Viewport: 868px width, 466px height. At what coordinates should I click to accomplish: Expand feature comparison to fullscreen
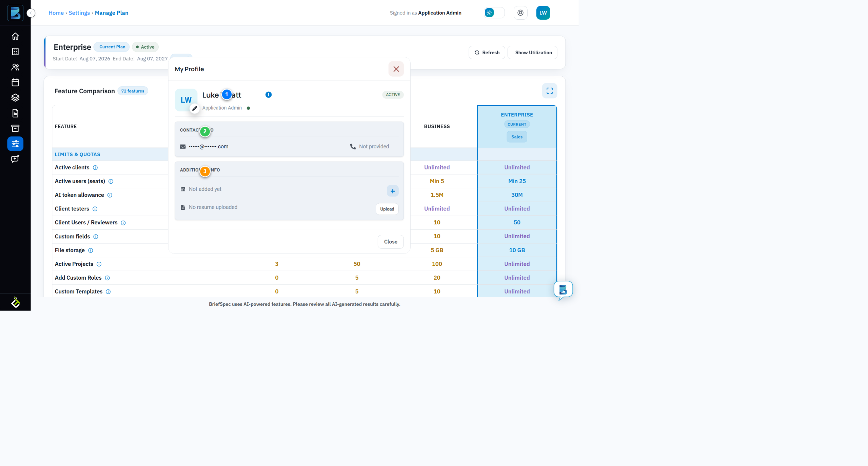[550, 91]
